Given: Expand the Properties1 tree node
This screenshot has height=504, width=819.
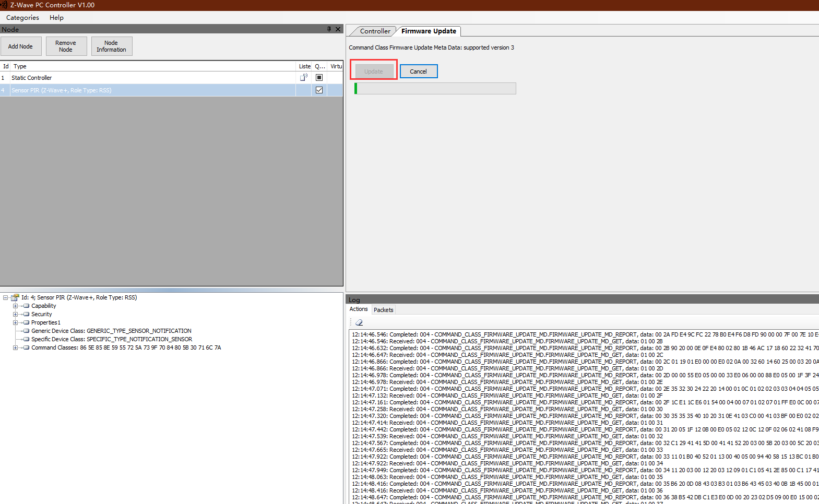Looking at the screenshot, I should point(15,322).
